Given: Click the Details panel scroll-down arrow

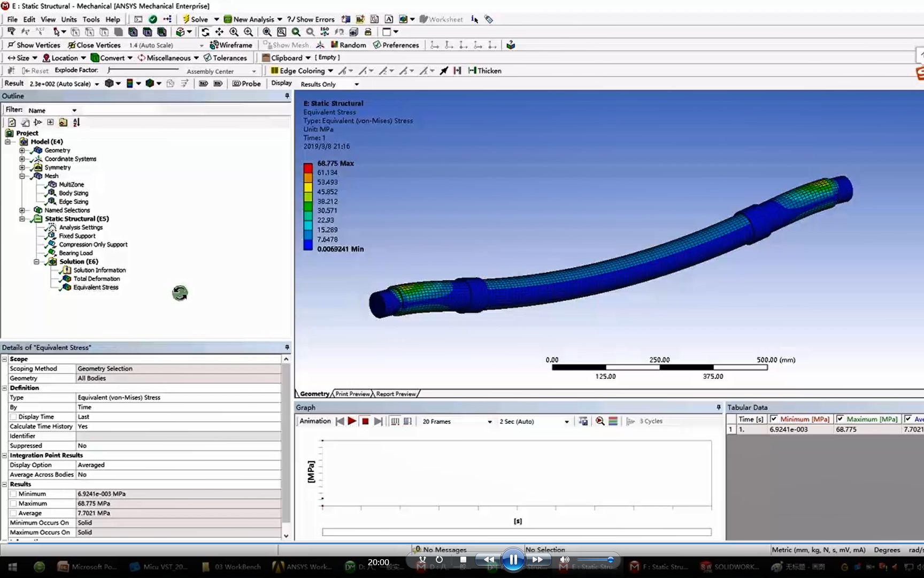Looking at the screenshot, I should click(286, 536).
